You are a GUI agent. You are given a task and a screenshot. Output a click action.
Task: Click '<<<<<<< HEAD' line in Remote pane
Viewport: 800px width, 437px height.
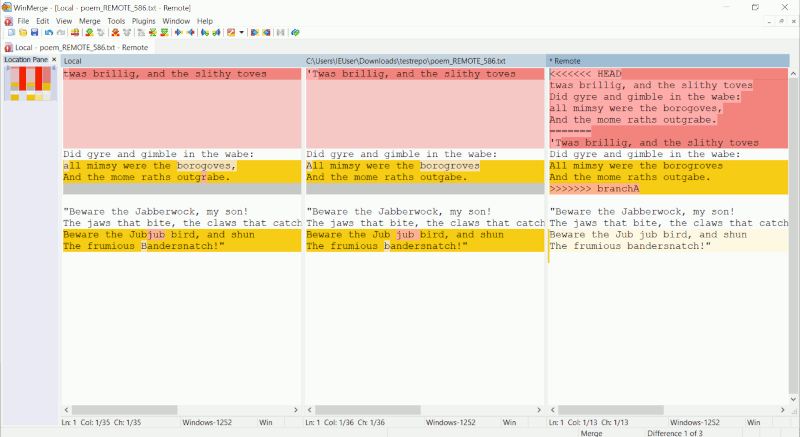[x=585, y=74]
